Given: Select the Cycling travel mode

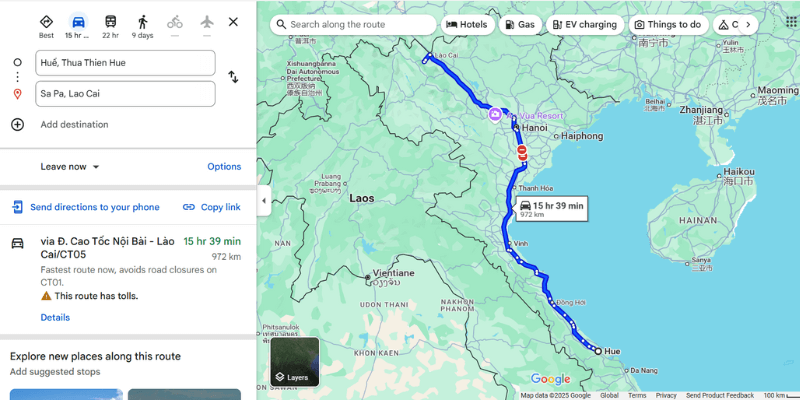Looking at the screenshot, I should point(174,22).
